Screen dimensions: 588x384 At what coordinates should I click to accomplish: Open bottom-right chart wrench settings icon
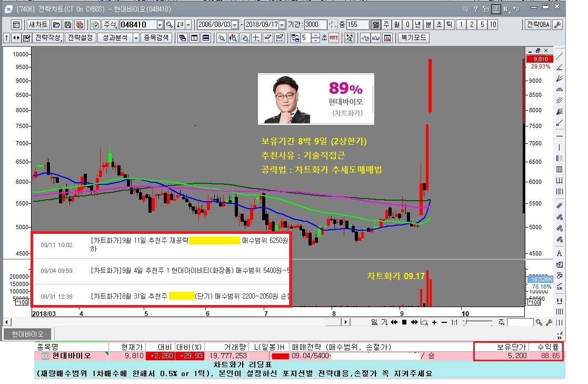549,322
